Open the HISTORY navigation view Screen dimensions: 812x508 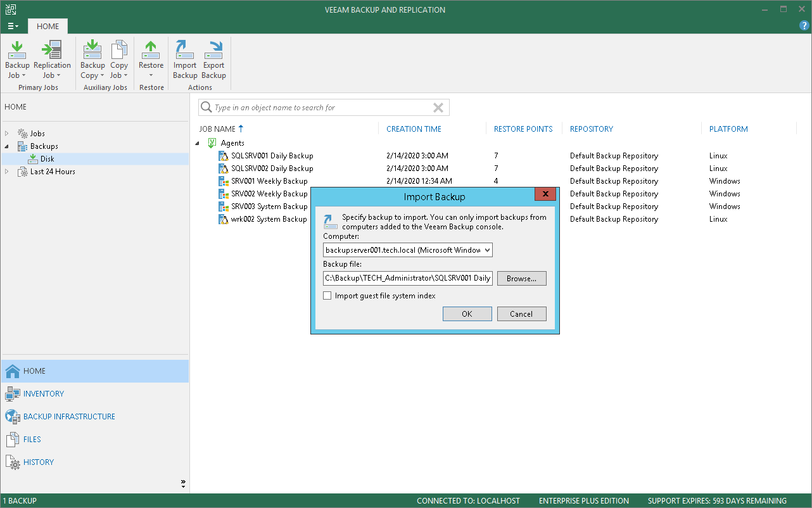click(95, 462)
